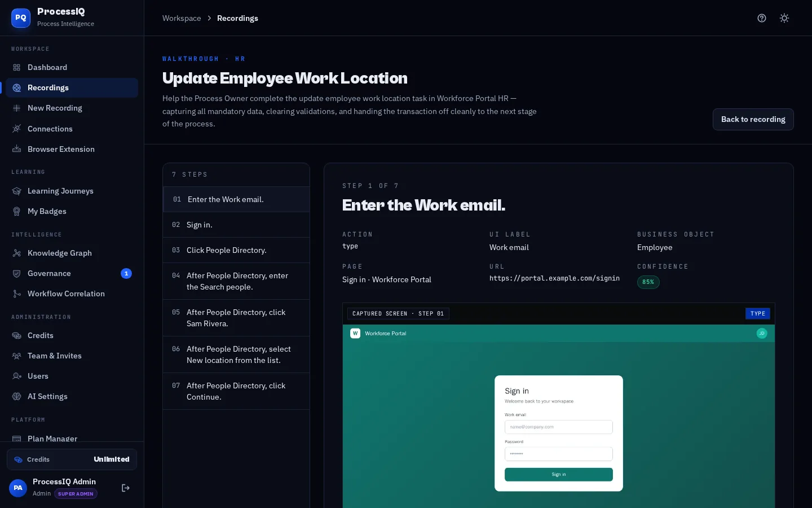Select step 02 Sign in
This screenshot has height=508, width=812.
(236, 225)
